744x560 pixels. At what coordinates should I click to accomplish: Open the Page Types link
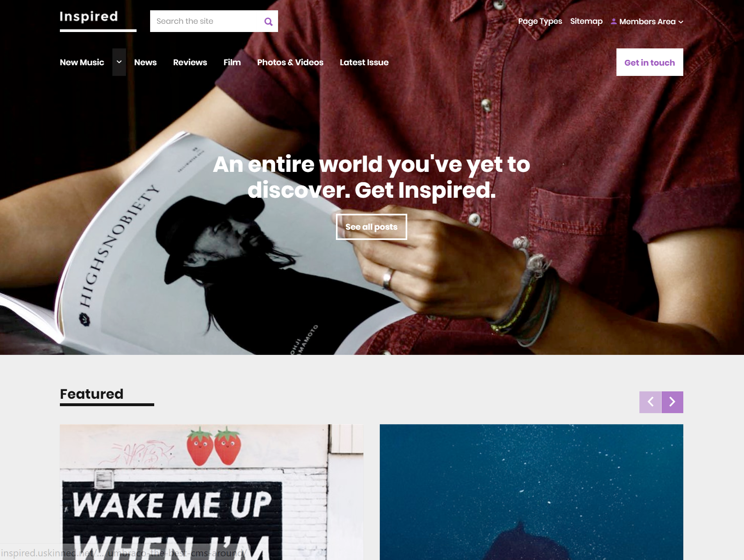pos(540,21)
